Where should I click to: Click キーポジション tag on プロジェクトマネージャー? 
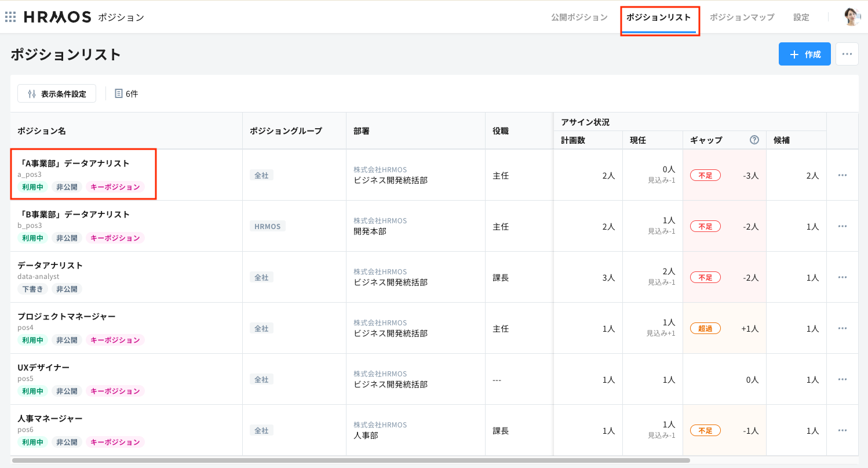pos(115,340)
